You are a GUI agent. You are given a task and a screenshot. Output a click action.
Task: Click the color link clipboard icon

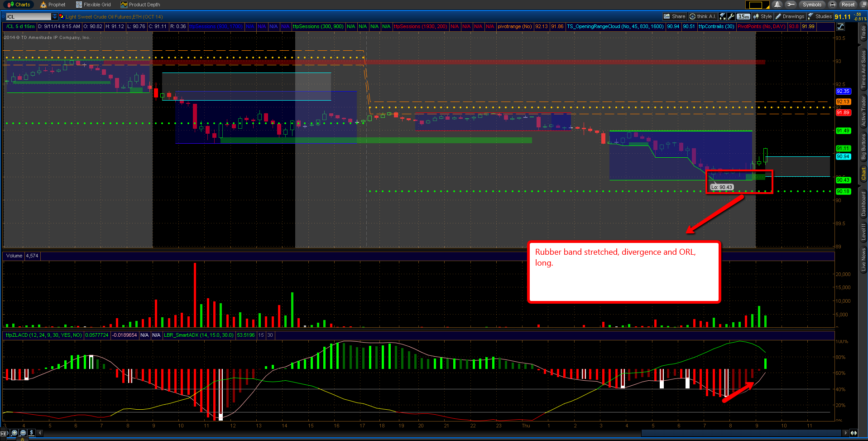coord(62,17)
